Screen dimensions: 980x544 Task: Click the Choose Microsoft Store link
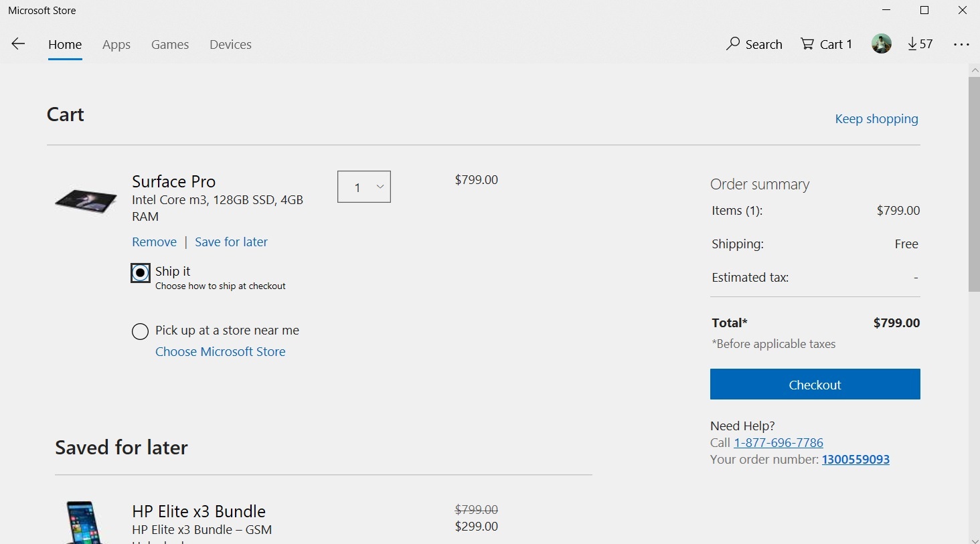click(x=220, y=352)
